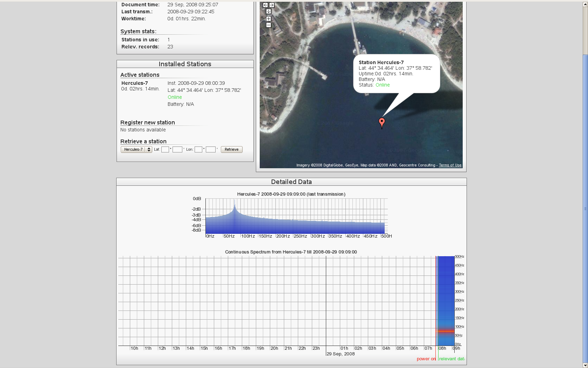Pan the map down with arrow
Image resolution: width=588 pixels, height=368 pixels.
[268, 12]
